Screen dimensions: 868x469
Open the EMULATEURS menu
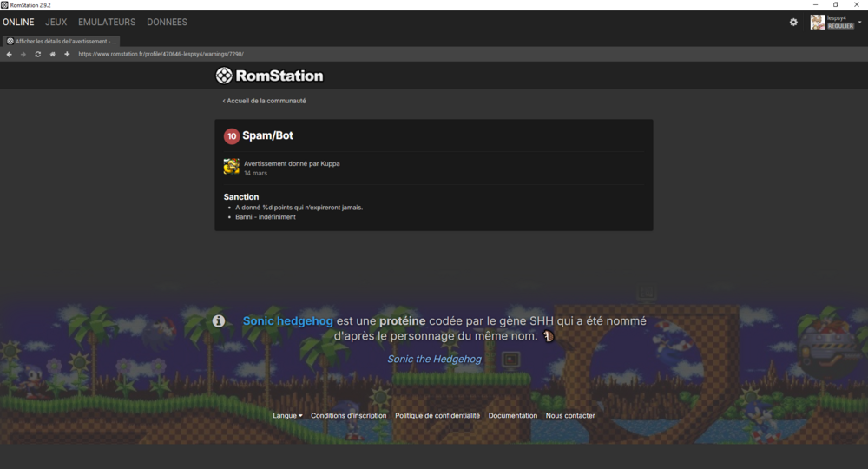[107, 23]
